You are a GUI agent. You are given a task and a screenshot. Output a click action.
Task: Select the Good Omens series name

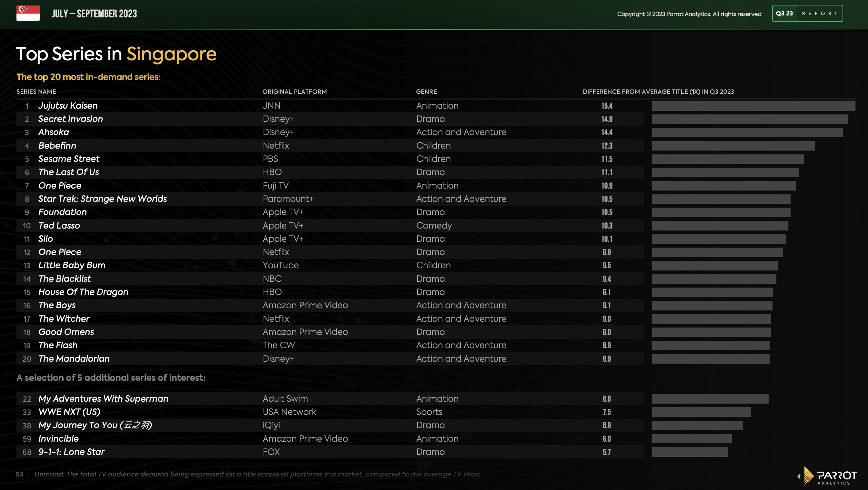tap(66, 332)
